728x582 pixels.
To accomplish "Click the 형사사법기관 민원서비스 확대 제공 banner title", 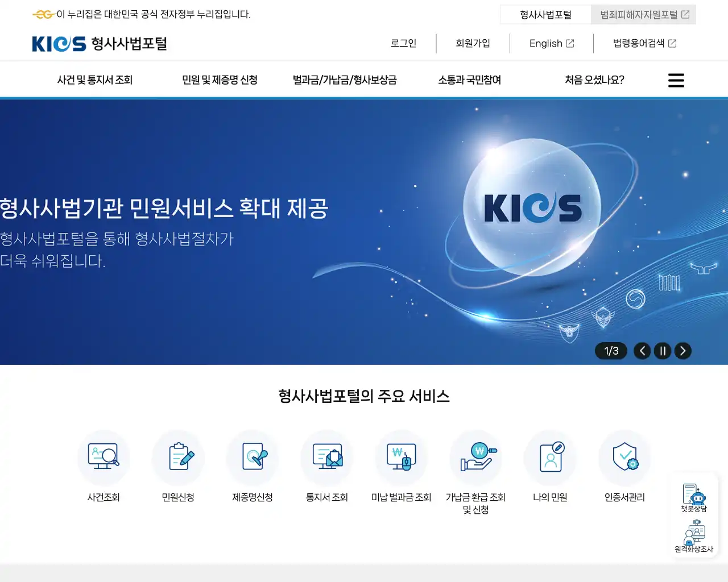I will pos(164,208).
